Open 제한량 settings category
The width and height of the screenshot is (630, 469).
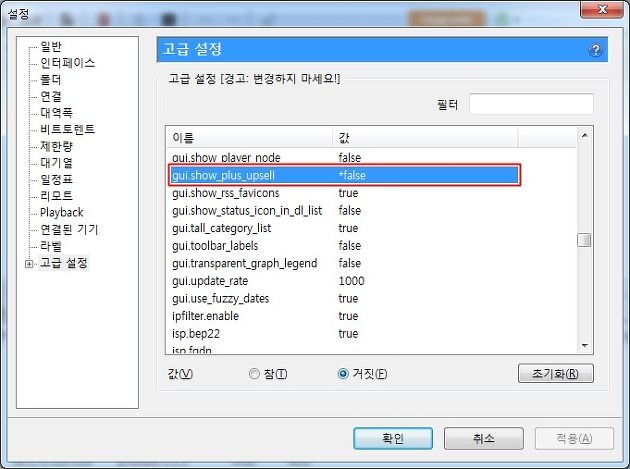56,146
